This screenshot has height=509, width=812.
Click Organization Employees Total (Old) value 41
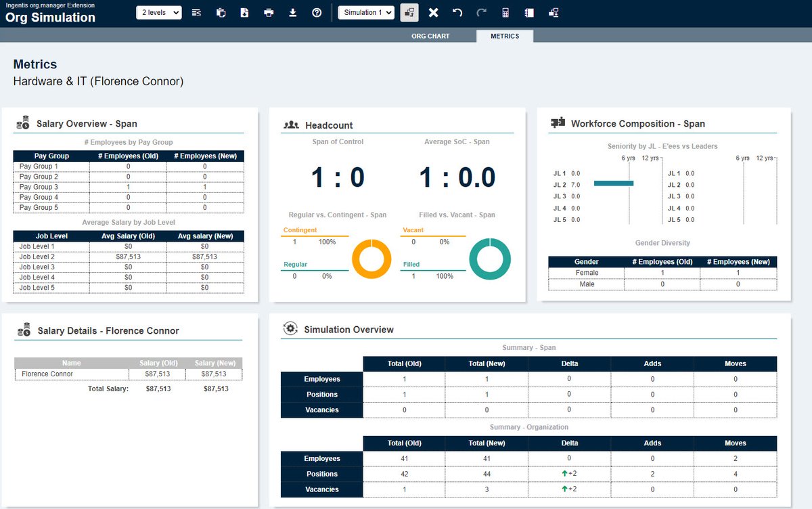[x=404, y=459]
